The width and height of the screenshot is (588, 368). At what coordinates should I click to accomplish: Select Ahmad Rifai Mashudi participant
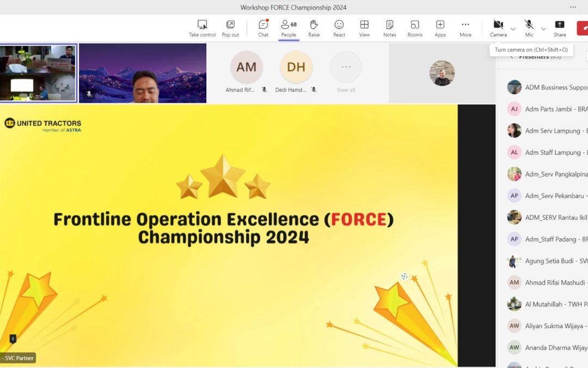tap(548, 282)
